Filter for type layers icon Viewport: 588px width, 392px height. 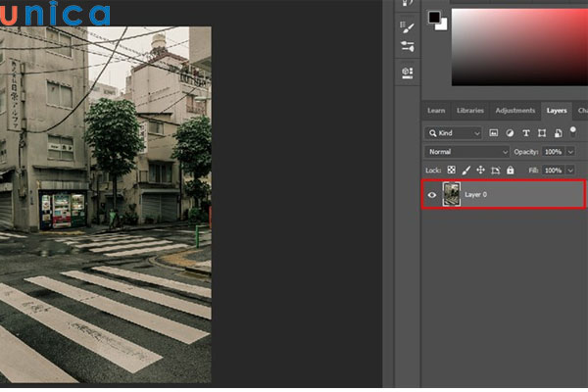(x=525, y=132)
